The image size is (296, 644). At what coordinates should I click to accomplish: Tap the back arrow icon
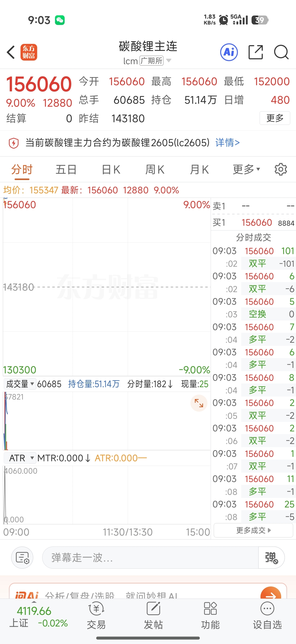point(11,52)
